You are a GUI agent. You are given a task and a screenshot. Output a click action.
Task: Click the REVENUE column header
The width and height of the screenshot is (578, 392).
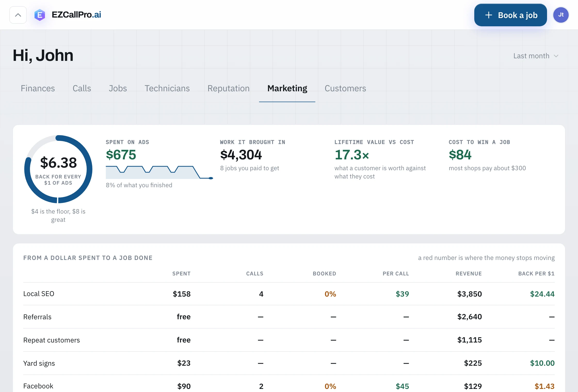click(x=469, y=274)
